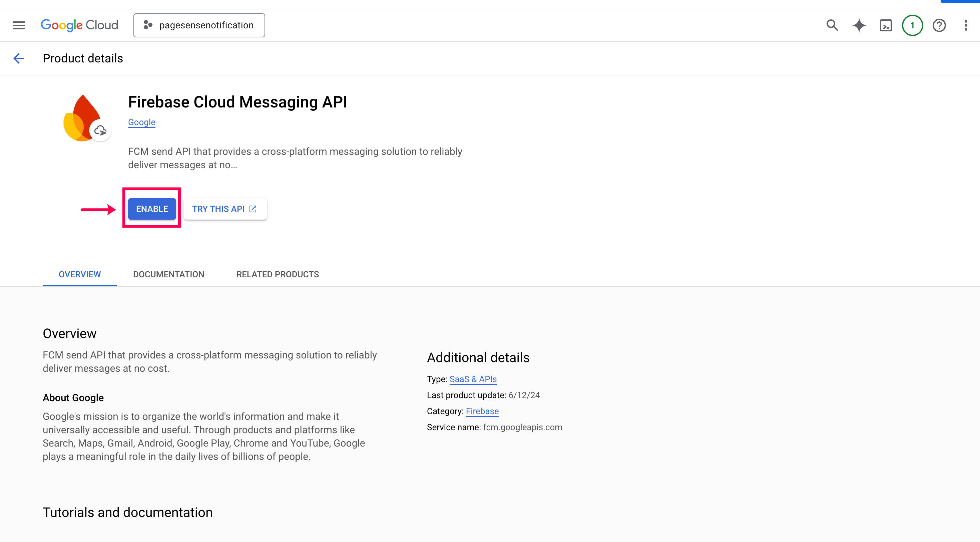Open the pagesensenotification project selector
The image size is (980, 542).
[x=199, y=25]
